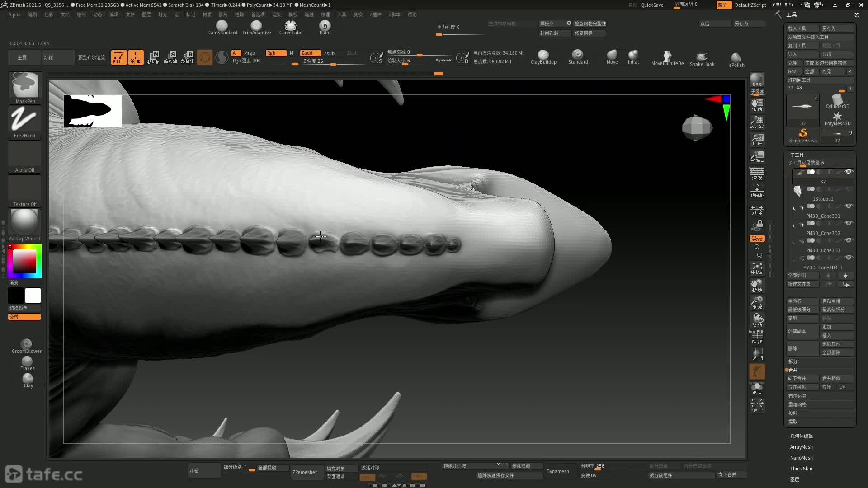Open the MaskPen brush selector
Image resolution: width=868 pixels, height=488 pixels.
[x=25, y=88]
